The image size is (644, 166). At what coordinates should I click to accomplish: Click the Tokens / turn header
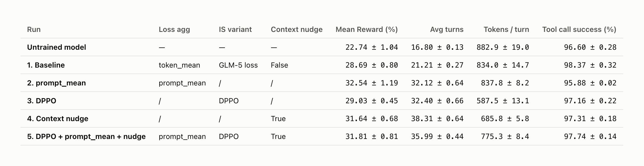tap(506, 29)
